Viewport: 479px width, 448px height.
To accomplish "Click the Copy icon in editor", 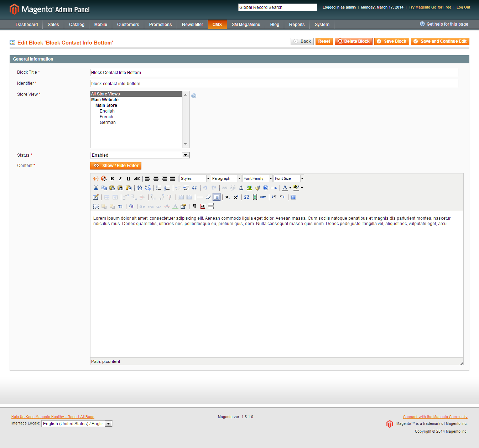I will pyautogui.click(x=104, y=188).
